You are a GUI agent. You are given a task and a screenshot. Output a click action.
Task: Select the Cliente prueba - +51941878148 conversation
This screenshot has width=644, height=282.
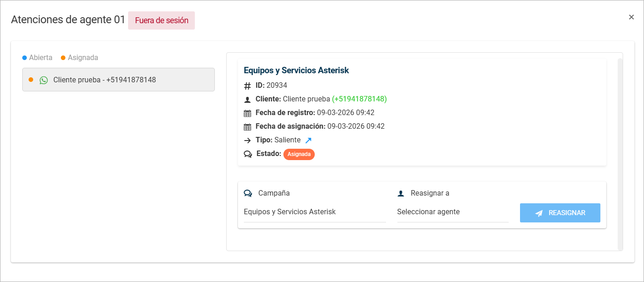[x=119, y=80]
